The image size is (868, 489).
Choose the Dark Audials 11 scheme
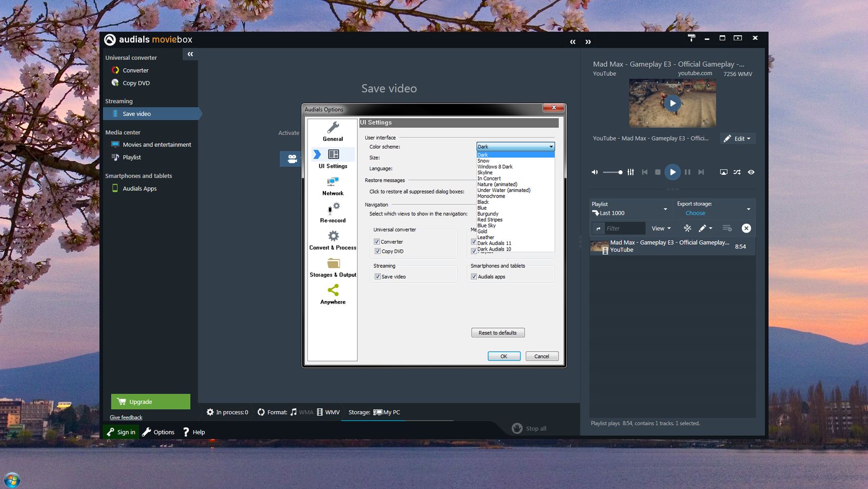click(515, 243)
